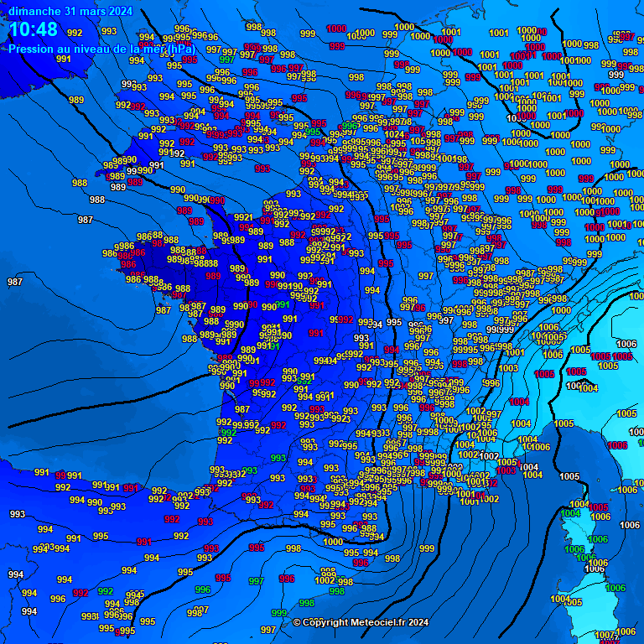Click the yellow 989 label off Brittany's north
The height and width of the screenshot is (644, 644).
point(76,100)
